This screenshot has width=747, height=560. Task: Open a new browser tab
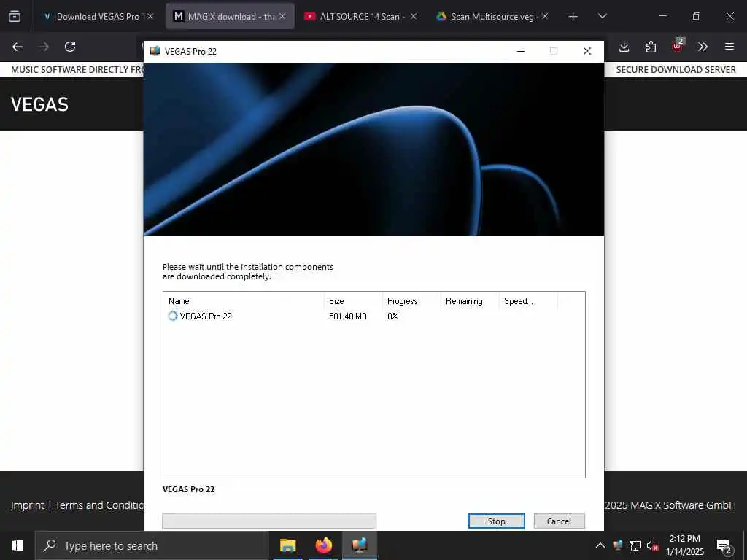coord(573,17)
